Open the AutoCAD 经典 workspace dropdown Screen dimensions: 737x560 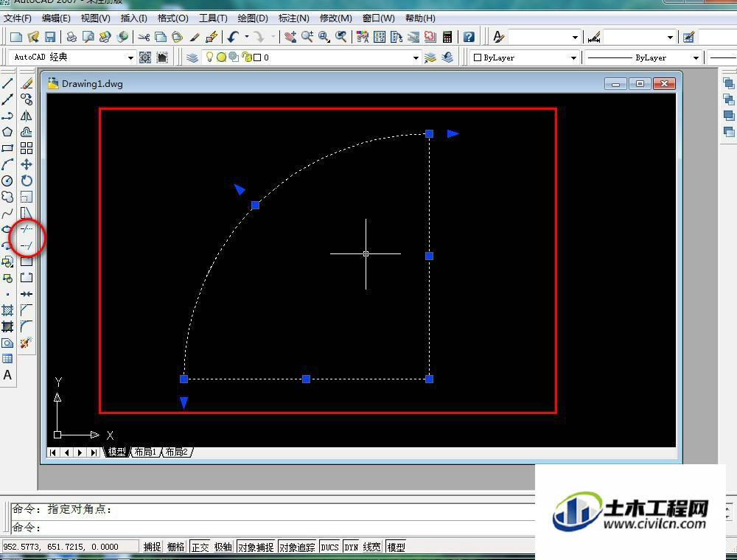(x=130, y=57)
